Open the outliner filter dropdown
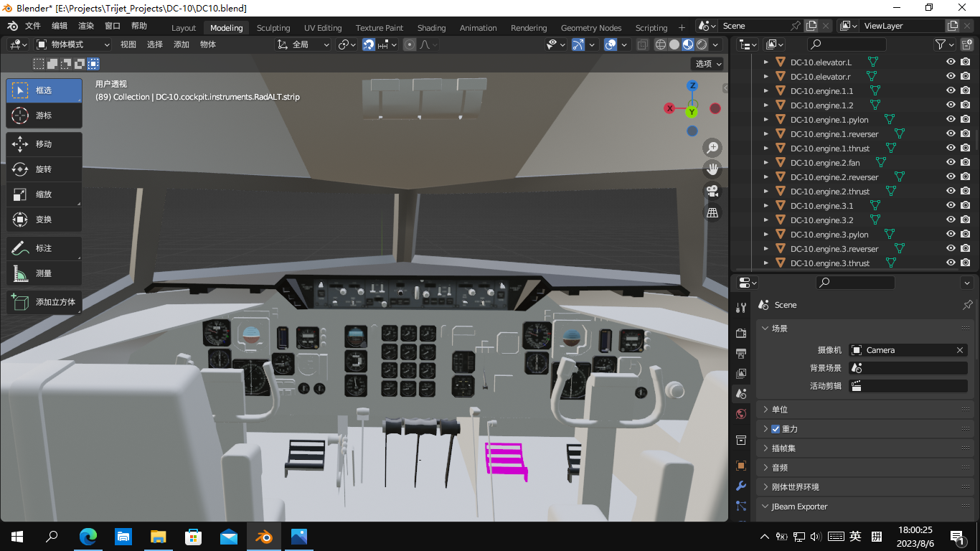The height and width of the screenshot is (551, 980). point(944,44)
